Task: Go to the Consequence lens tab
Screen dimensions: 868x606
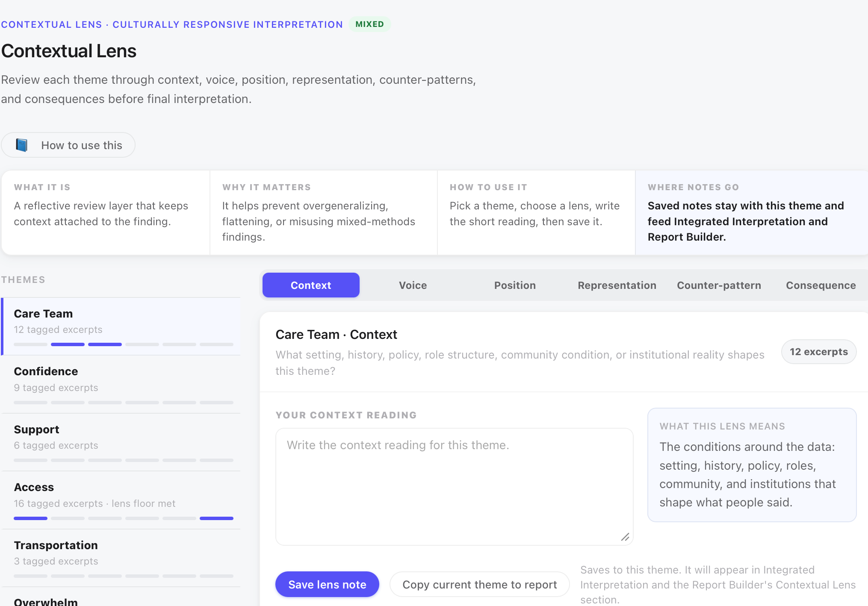Action: 821,285
